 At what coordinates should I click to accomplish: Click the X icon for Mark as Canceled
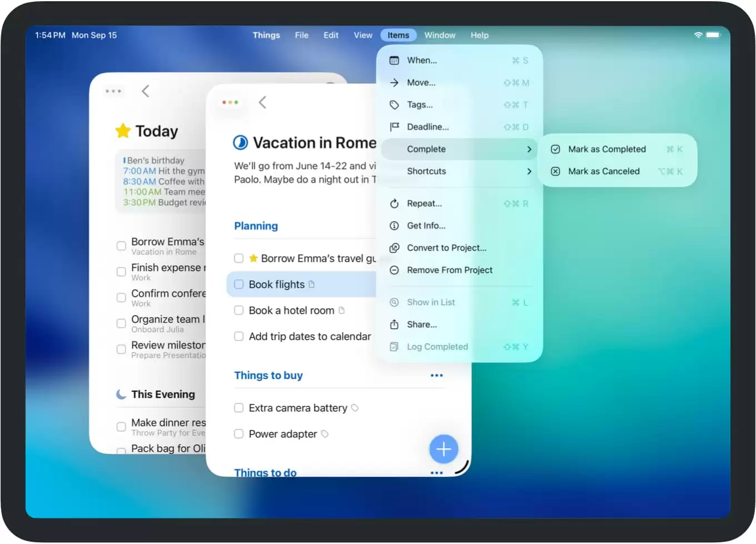pyautogui.click(x=555, y=172)
